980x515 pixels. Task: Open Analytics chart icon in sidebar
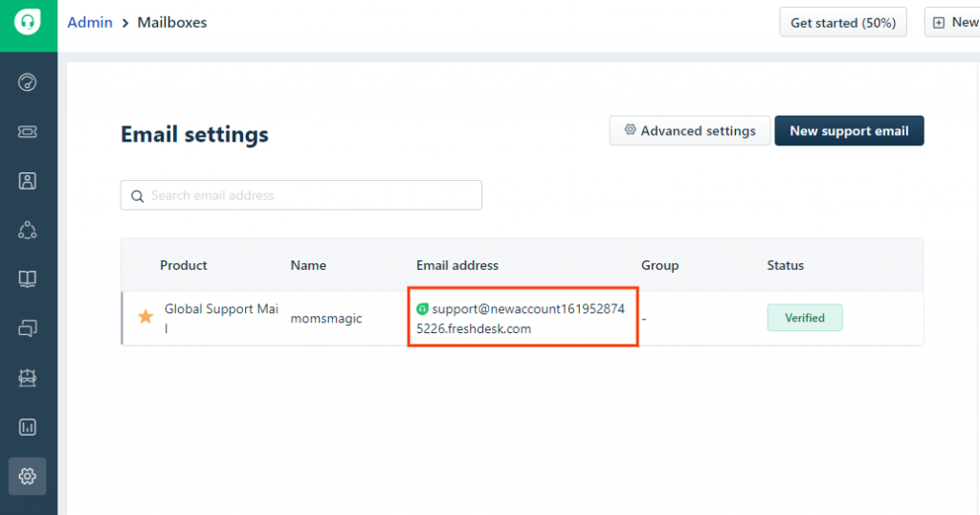(28, 427)
